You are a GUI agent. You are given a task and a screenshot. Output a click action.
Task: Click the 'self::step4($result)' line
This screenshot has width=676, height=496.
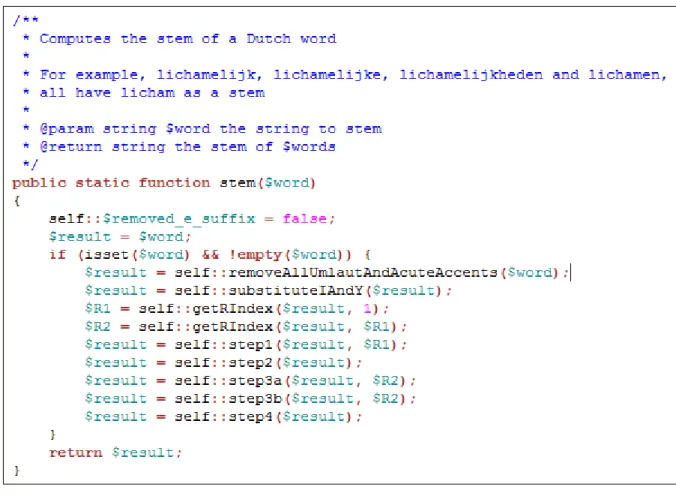pyautogui.click(x=223, y=417)
